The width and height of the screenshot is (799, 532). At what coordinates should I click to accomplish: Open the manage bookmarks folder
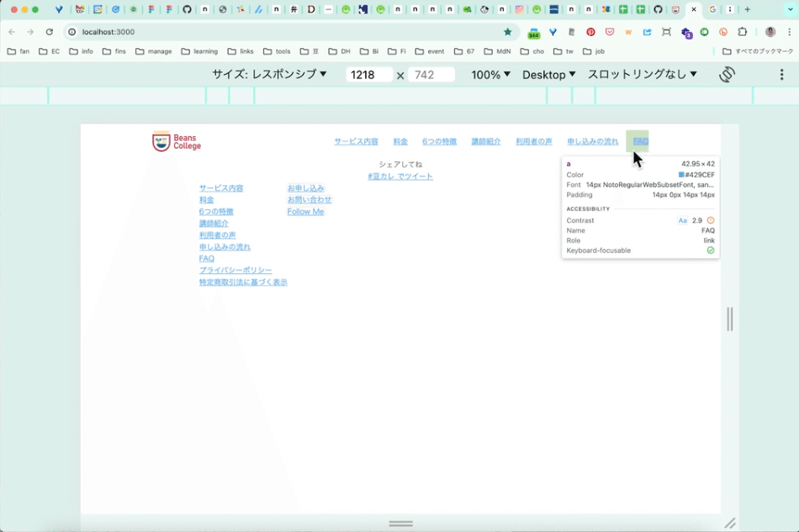click(153, 51)
